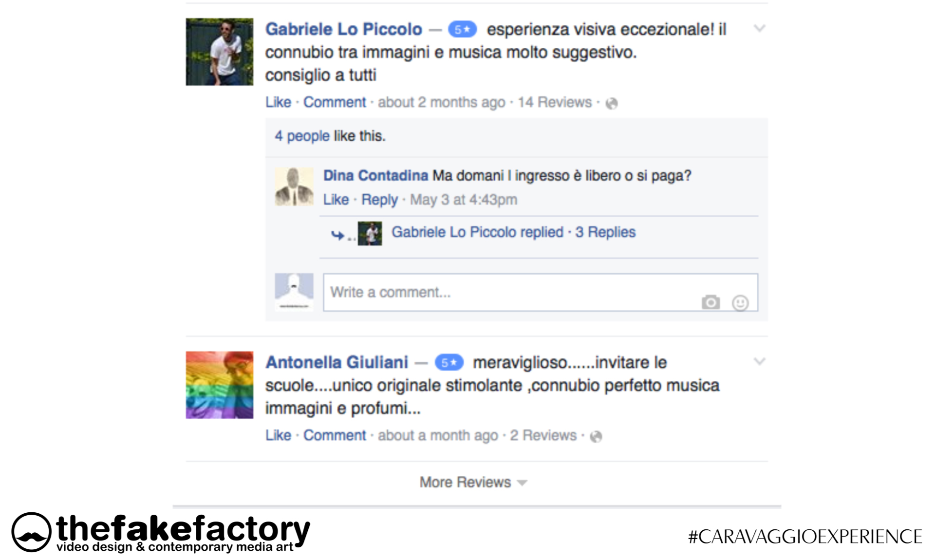This screenshot has width=935, height=560.
Task: Expand the 3 Replies thread
Action: coord(605,232)
